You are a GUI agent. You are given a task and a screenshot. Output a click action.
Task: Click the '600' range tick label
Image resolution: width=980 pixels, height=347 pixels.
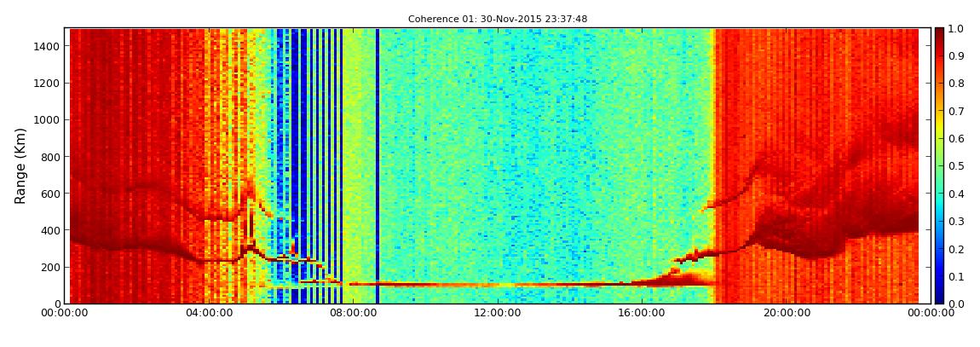(51, 194)
